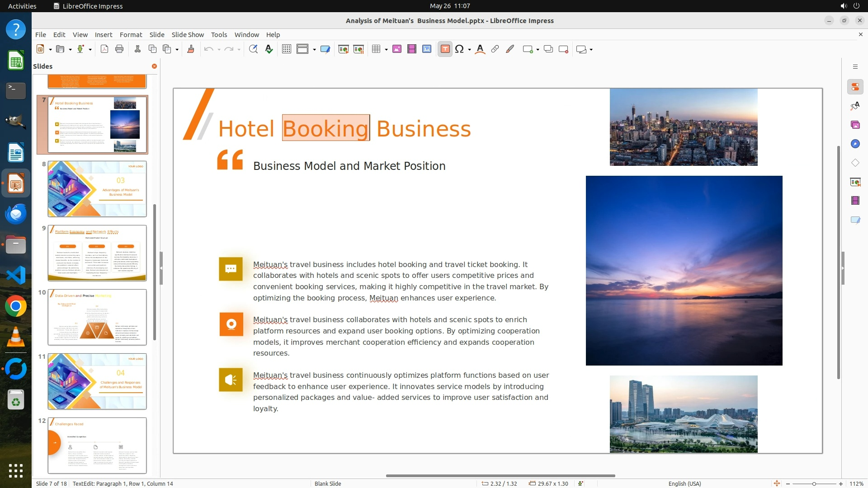Open Display Views dropdown arrow
The height and width of the screenshot is (488, 868).
[314, 49]
